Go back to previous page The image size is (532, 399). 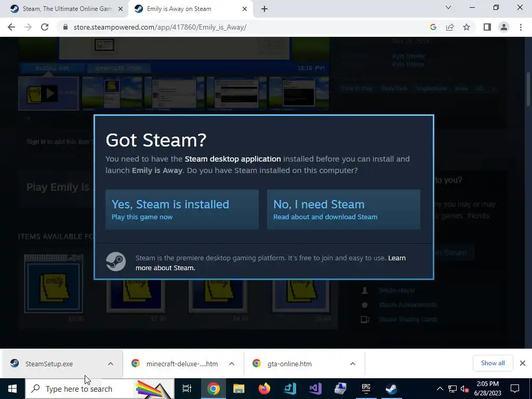point(11,27)
